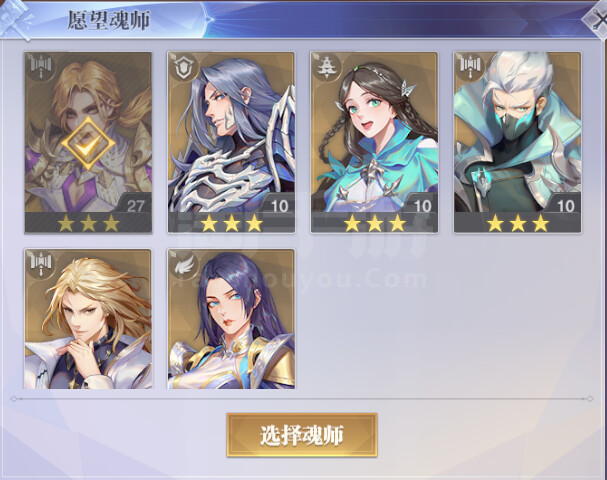Image resolution: width=607 pixels, height=480 pixels.
Task: Click the 10 count badge on the masked hero card
Action: pyautogui.click(x=565, y=204)
